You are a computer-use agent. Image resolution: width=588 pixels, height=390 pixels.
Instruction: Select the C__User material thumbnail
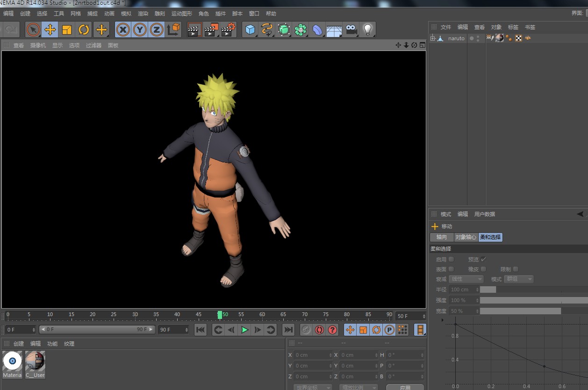[35, 364]
